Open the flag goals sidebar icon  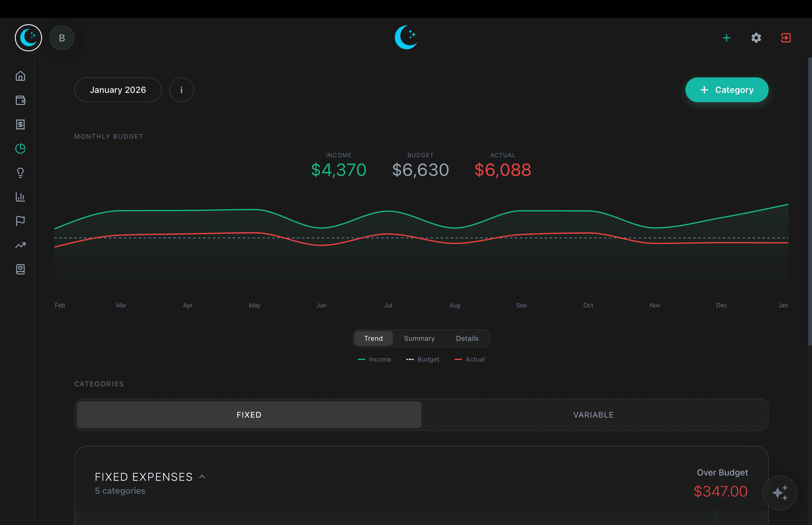coord(20,221)
